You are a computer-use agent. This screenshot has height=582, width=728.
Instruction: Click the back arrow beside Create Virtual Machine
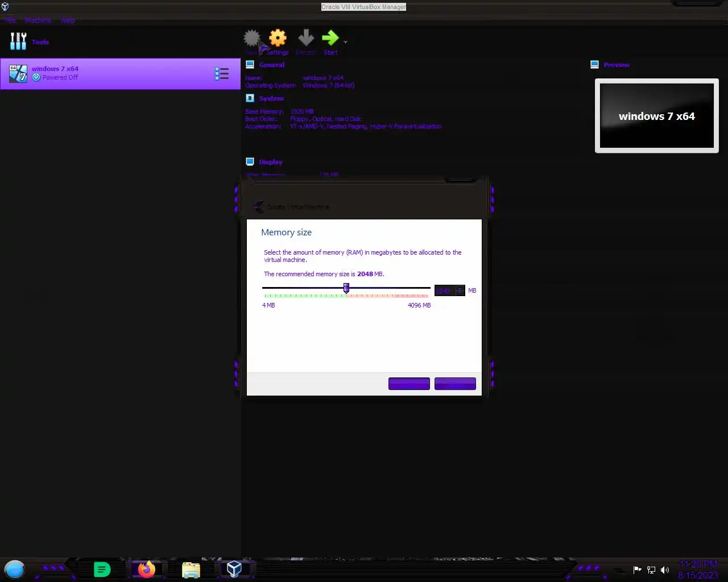[259, 207]
